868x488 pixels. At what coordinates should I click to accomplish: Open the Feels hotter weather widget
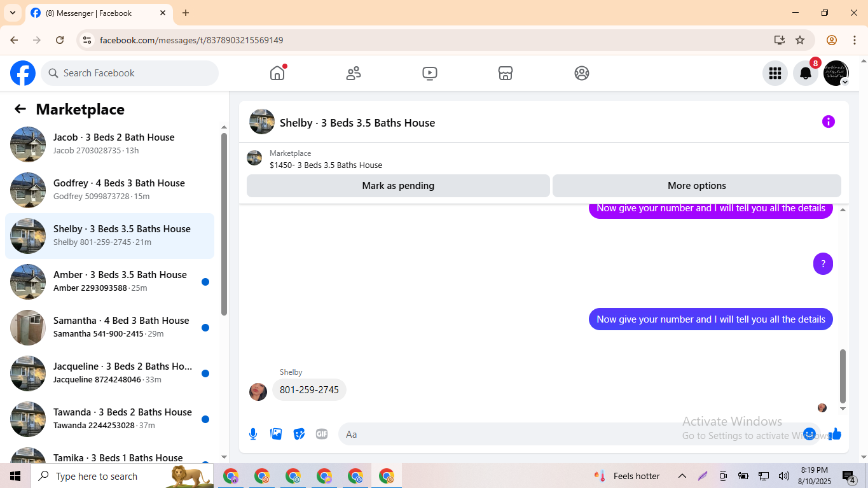click(x=628, y=476)
